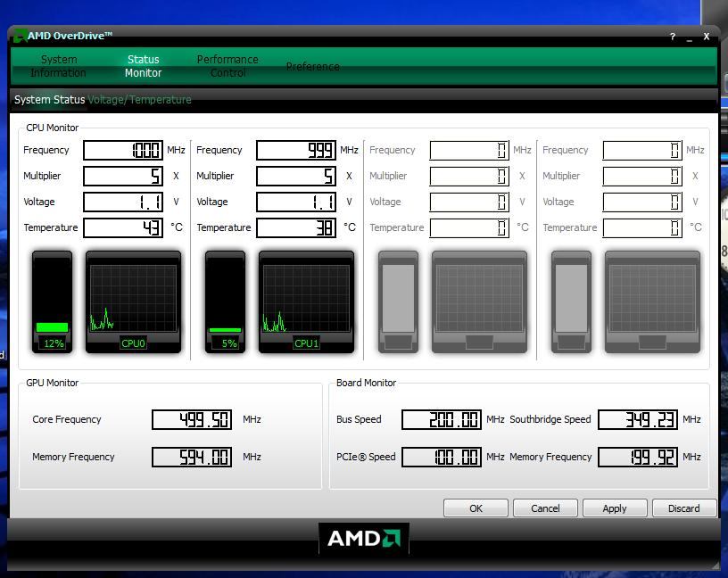Click the CPU0 frequency field showing 1000
This screenshot has height=578, width=728.
point(123,150)
